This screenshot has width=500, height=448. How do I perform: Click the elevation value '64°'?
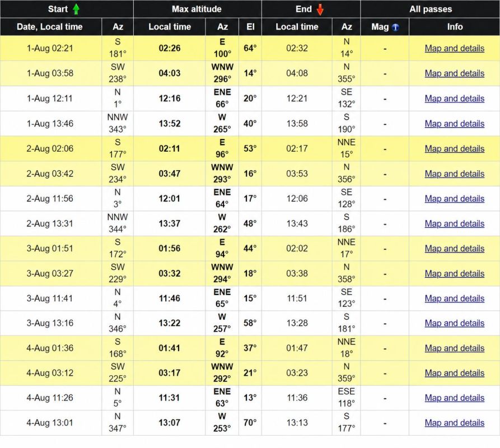pos(250,48)
